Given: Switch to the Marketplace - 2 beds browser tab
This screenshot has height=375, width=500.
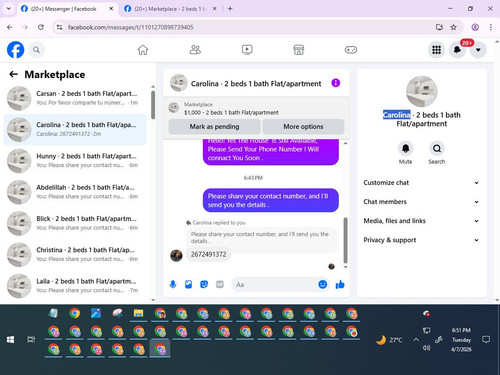Looking at the screenshot, I should [170, 9].
